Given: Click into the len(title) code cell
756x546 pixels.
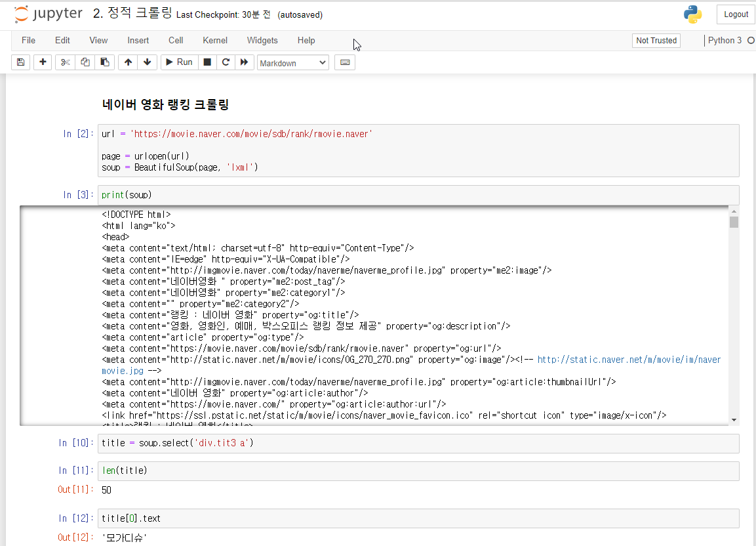Looking at the screenshot, I should (x=418, y=471).
